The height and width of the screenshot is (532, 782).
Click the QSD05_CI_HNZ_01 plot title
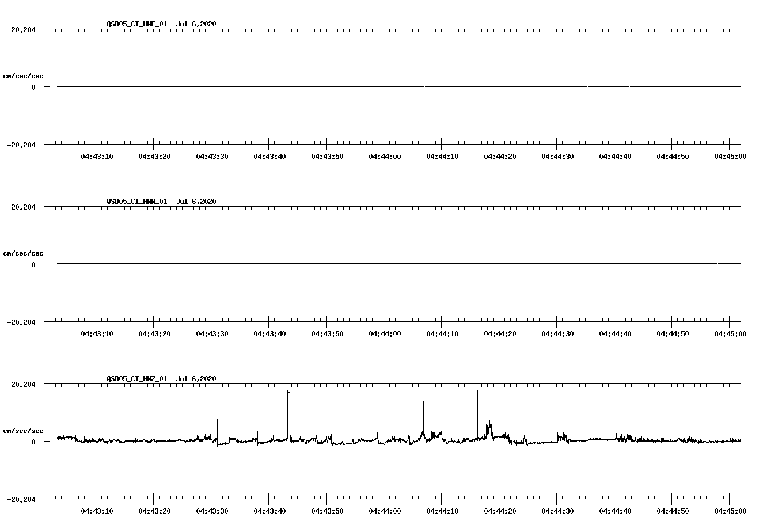[161, 378]
